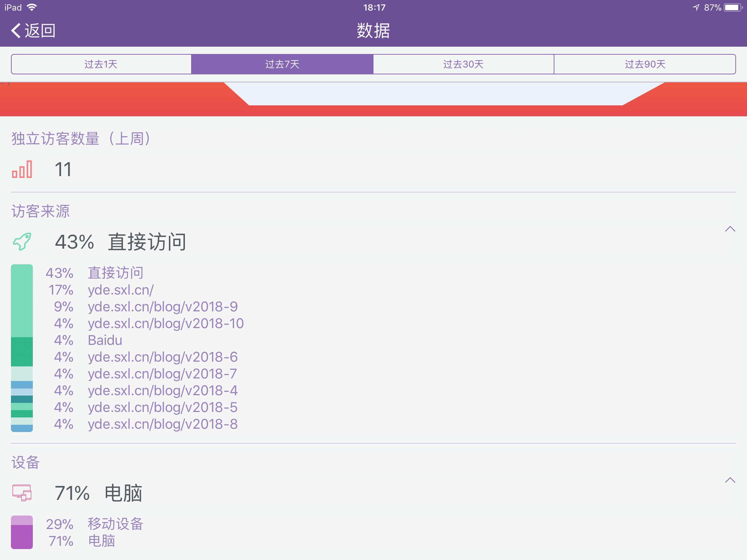
Task: Tap the battery indicator icon
Action: (x=732, y=7)
